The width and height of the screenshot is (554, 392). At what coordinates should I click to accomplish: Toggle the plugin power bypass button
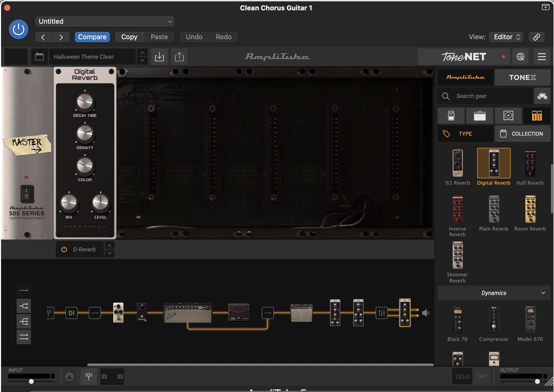[x=19, y=29]
